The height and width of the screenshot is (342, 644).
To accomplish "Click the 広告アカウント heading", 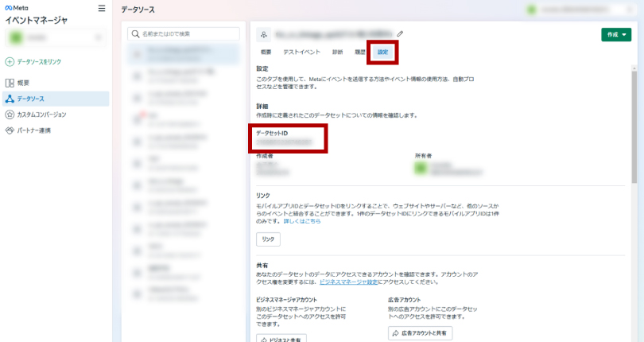I will (405, 300).
